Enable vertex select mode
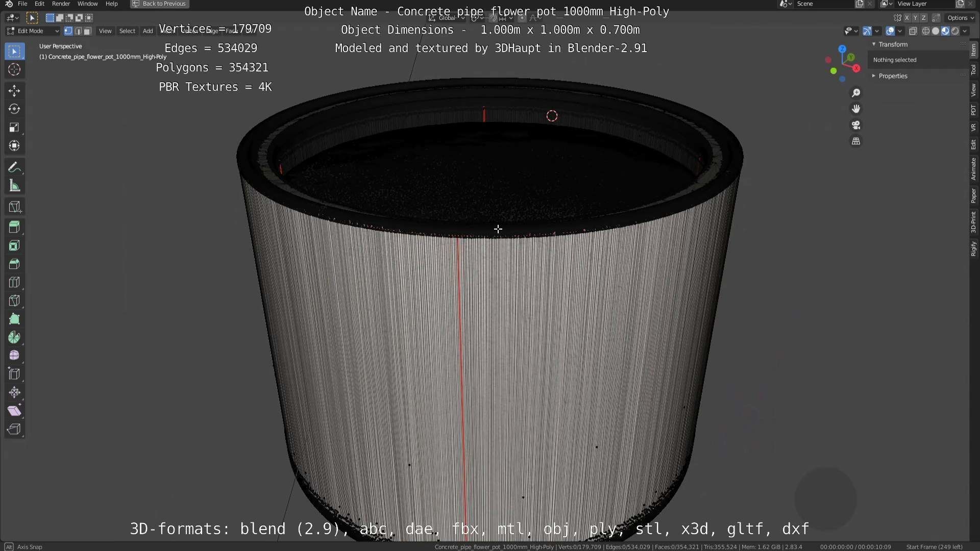 (68, 31)
